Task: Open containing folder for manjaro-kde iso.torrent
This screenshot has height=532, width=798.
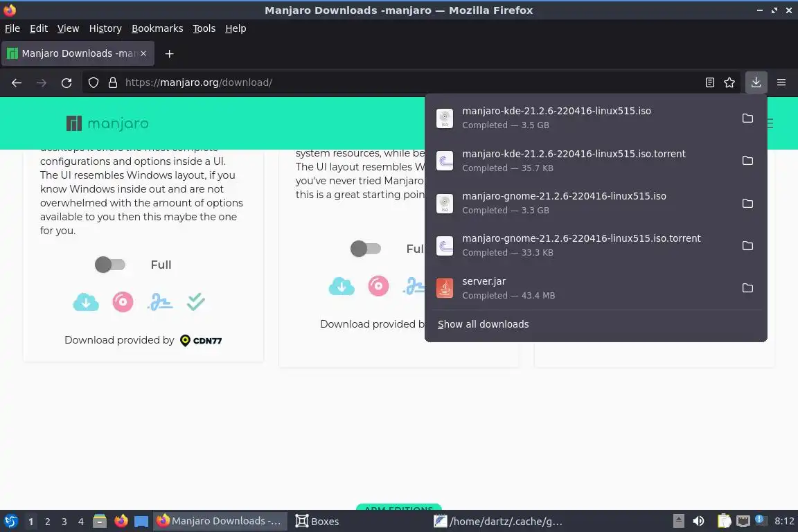Action: (x=747, y=161)
